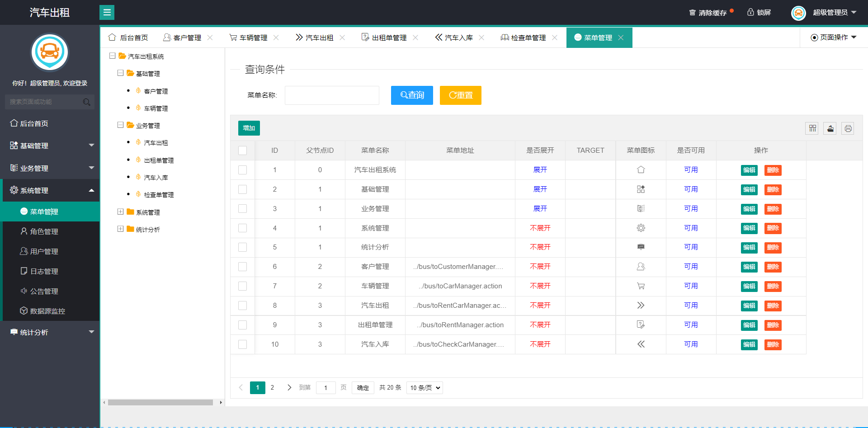
Task: Click the 数据源监控 sidebar icon
Action: click(24, 310)
